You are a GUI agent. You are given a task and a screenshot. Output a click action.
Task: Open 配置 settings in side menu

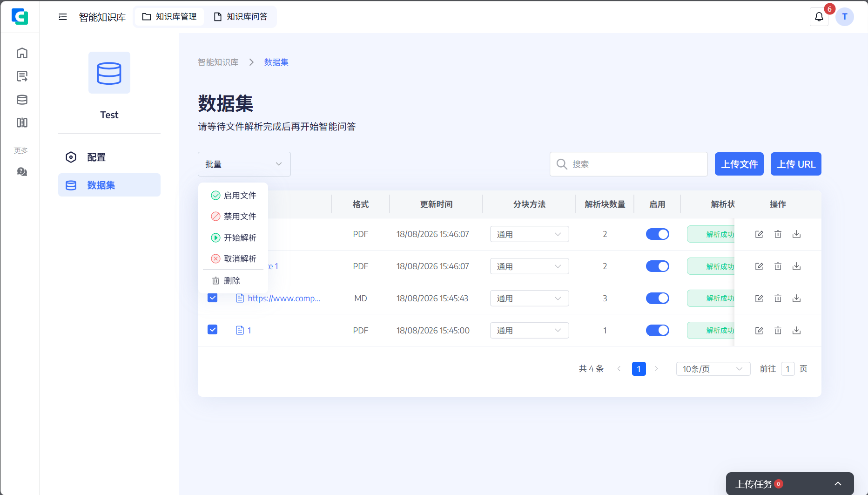click(109, 157)
